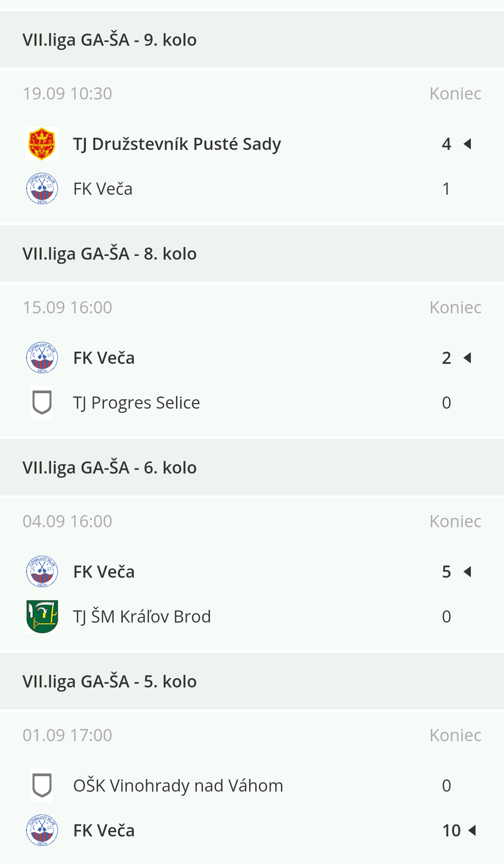504x864 pixels.
Task: Click FK Veča crest in 9. kolo match
Action: pyautogui.click(x=42, y=189)
